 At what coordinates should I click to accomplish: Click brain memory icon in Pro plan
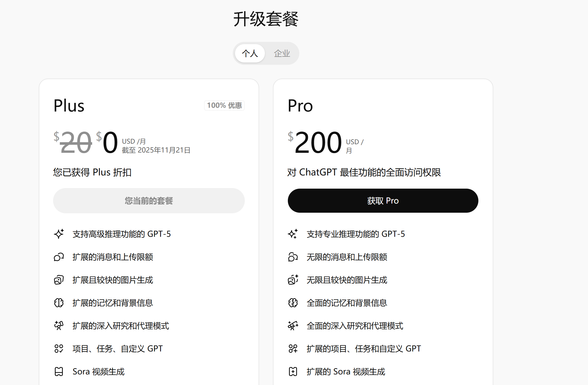tap(293, 303)
